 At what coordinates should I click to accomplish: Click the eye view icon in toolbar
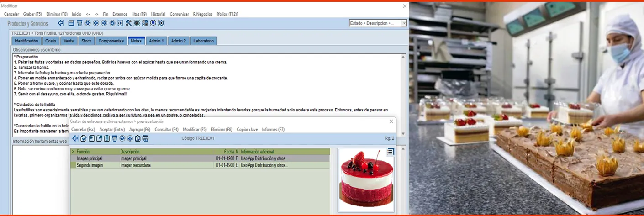tap(137, 23)
